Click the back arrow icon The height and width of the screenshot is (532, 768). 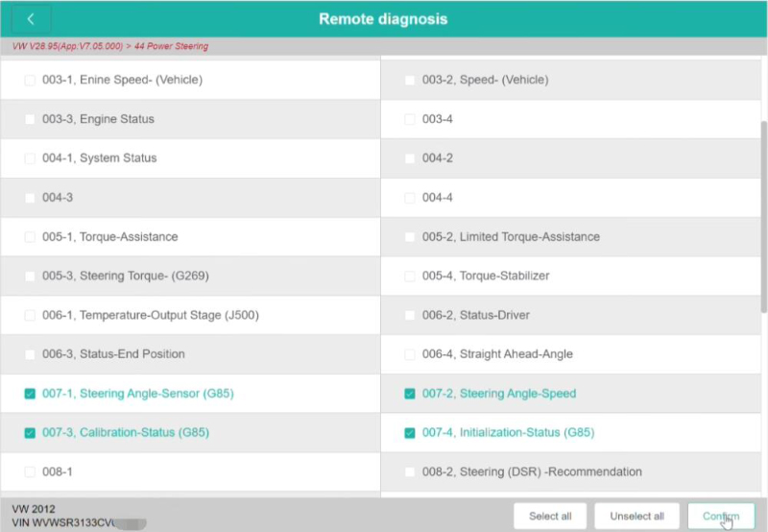31,19
